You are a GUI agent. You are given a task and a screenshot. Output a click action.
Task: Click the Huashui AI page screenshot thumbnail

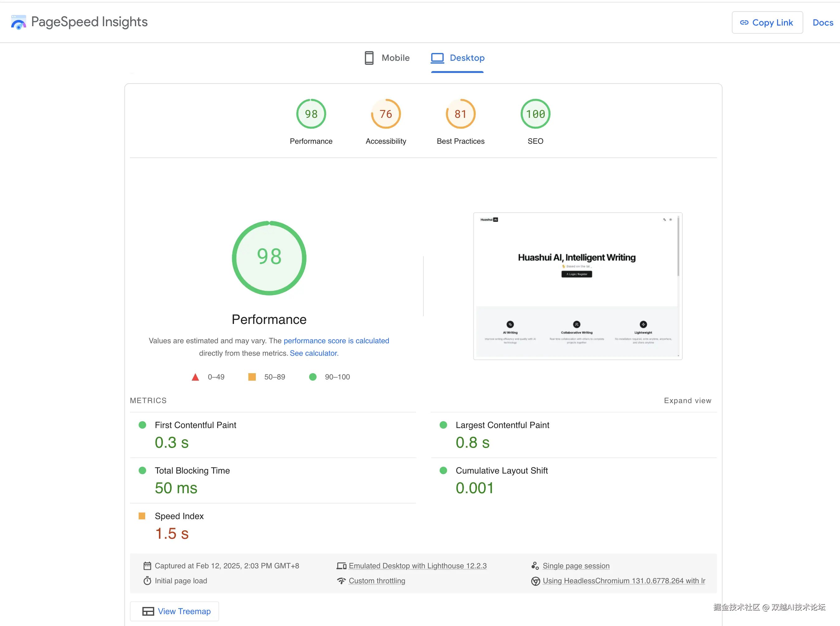pyautogui.click(x=577, y=286)
